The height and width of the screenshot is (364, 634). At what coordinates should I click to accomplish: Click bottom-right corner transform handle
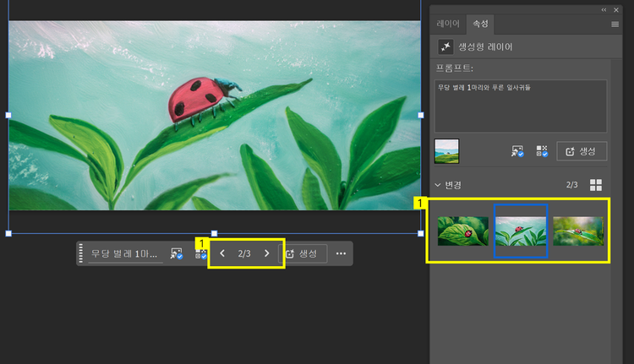pos(421,233)
